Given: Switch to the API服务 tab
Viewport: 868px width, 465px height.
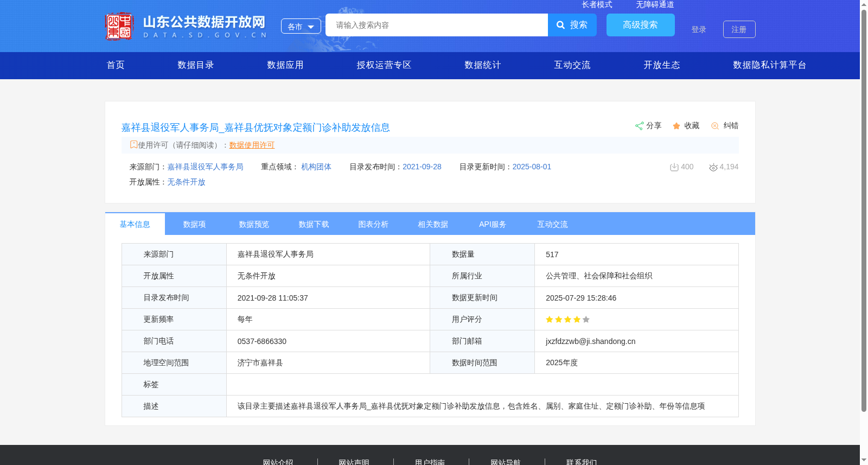Looking at the screenshot, I should coord(493,224).
